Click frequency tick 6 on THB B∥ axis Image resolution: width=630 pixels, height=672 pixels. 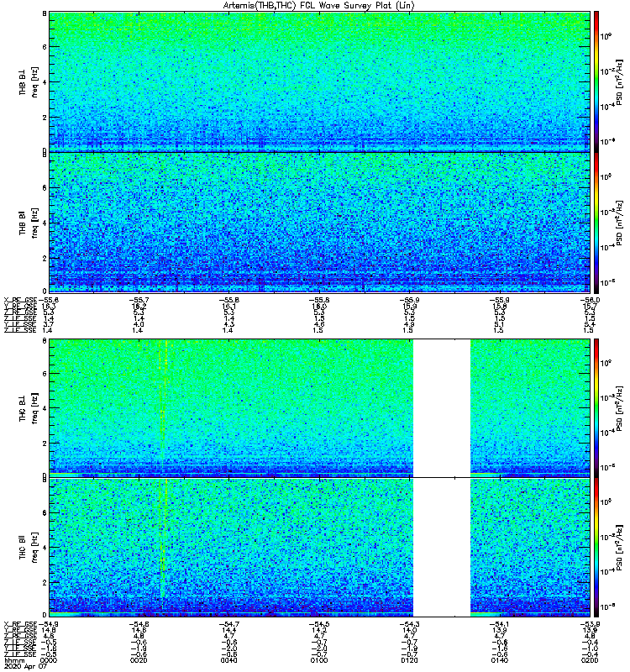[45, 187]
